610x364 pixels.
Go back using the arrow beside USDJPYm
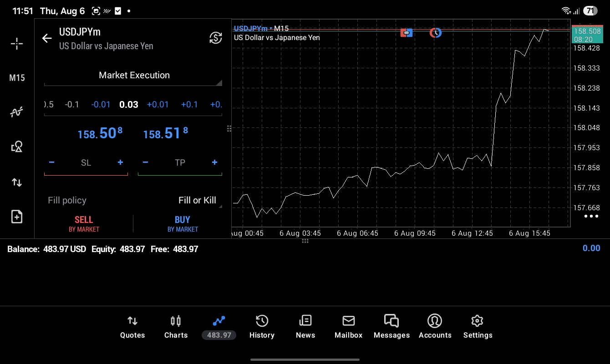[47, 38]
